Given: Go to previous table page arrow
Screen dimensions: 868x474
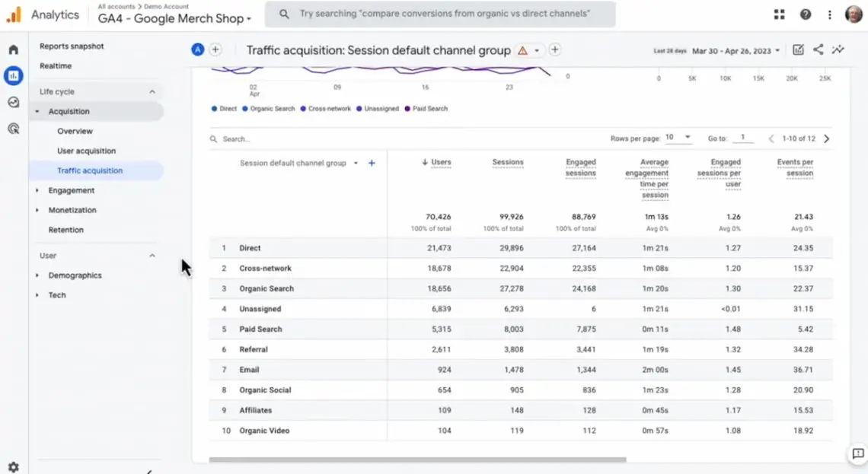Looking at the screenshot, I should (771, 138).
